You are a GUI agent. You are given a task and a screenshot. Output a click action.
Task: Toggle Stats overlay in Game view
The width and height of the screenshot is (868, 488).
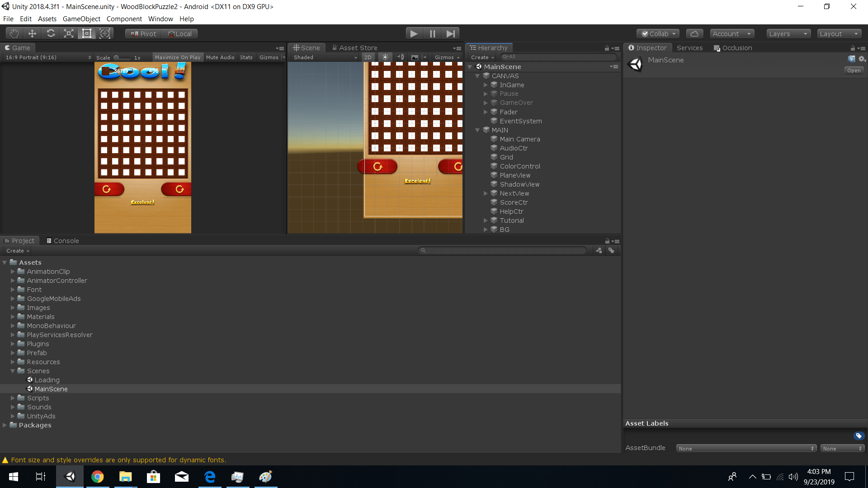pos(246,57)
